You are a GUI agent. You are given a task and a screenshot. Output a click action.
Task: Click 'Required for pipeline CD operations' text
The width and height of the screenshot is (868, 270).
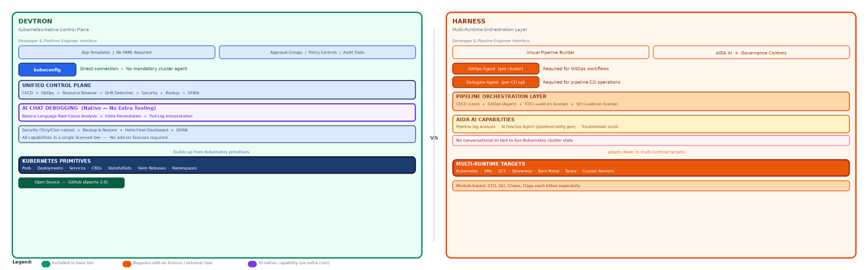tap(582, 82)
